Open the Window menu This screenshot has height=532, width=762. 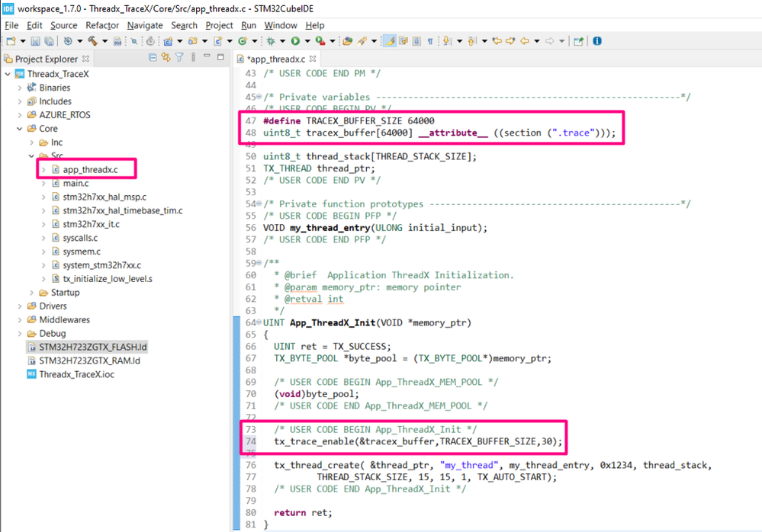281,25
